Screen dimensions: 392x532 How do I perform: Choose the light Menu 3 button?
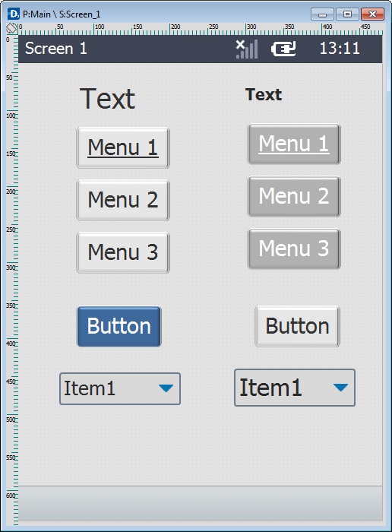123,252
